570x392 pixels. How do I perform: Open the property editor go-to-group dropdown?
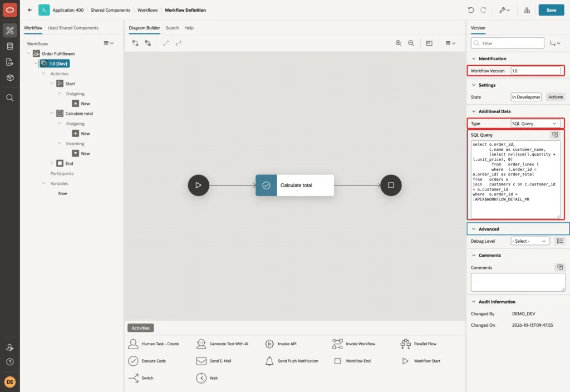(555, 43)
